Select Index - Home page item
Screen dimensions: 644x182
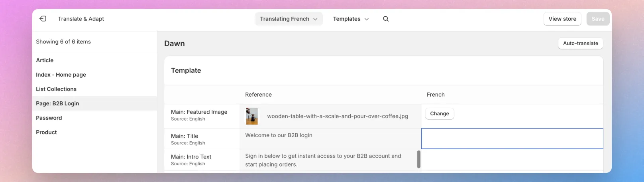click(x=95, y=75)
